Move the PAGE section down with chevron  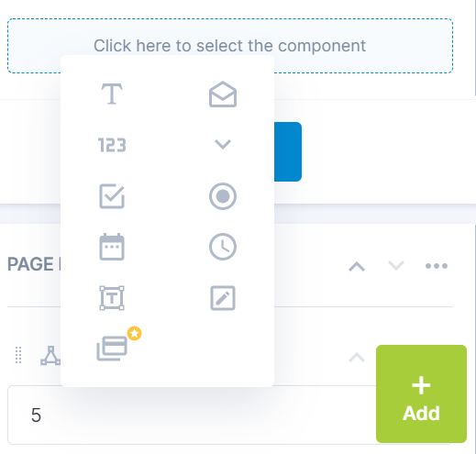(x=396, y=266)
